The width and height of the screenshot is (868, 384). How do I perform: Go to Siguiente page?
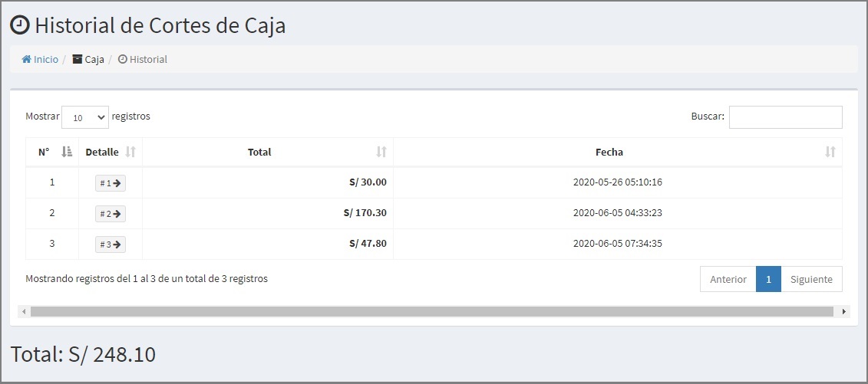(x=811, y=279)
